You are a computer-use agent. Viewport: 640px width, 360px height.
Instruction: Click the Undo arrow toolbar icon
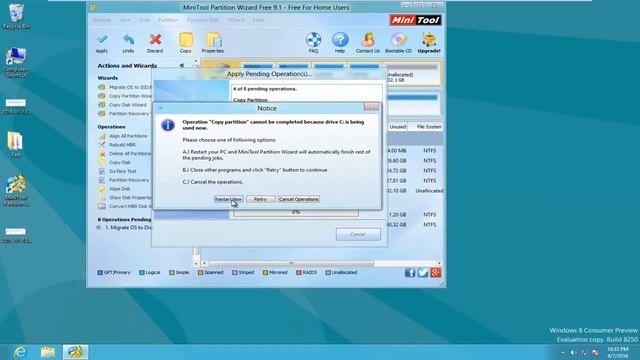pyautogui.click(x=128, y=40)
